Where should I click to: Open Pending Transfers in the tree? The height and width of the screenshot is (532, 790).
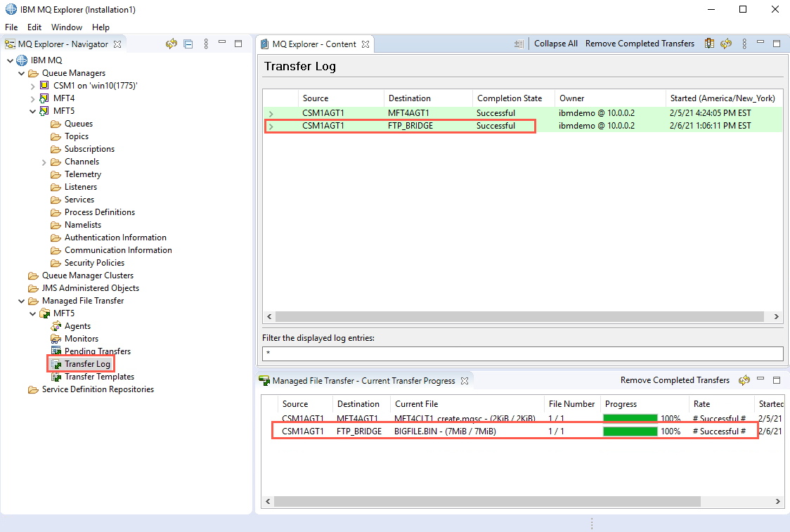pos(97,351)
